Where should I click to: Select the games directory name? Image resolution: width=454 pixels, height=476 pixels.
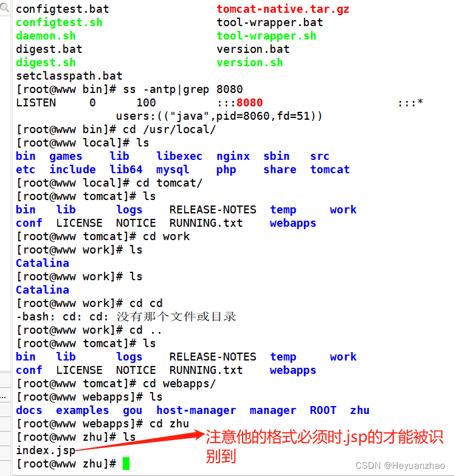[x=66, y=156]
